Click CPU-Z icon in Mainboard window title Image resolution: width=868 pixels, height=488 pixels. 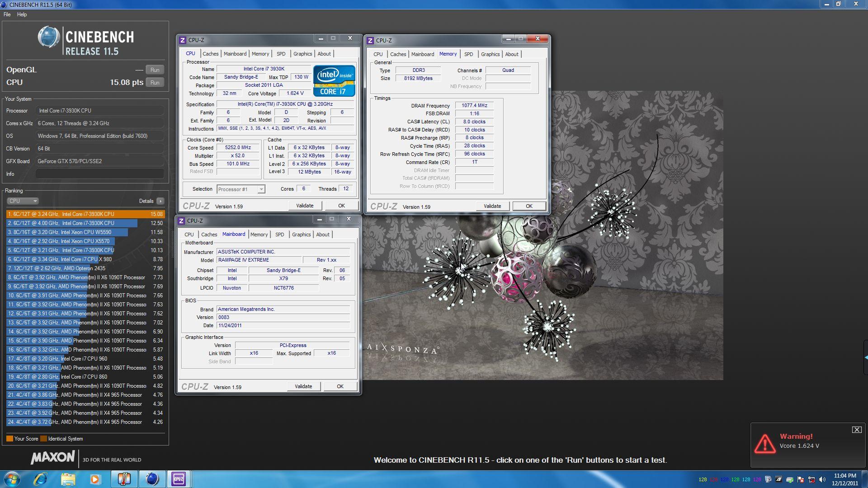(181, 221)
